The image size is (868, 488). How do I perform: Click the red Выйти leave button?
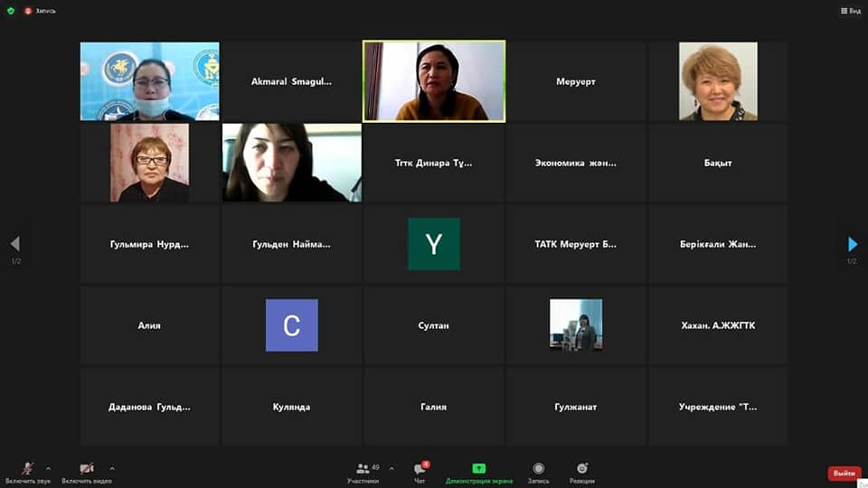844,474
